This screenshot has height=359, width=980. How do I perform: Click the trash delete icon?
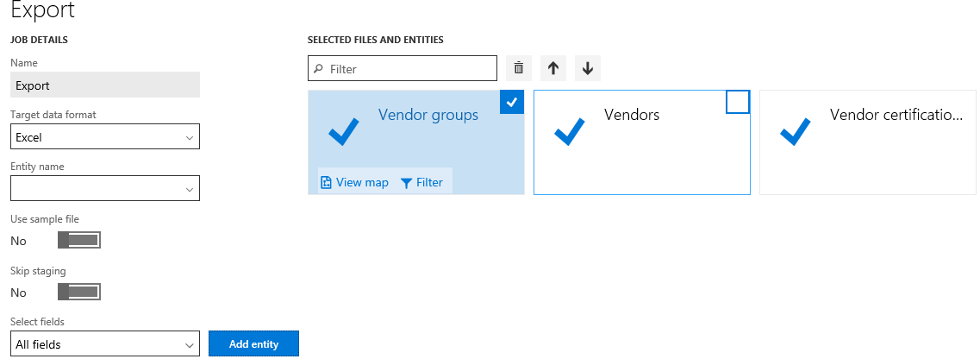(x=518, y=68)
